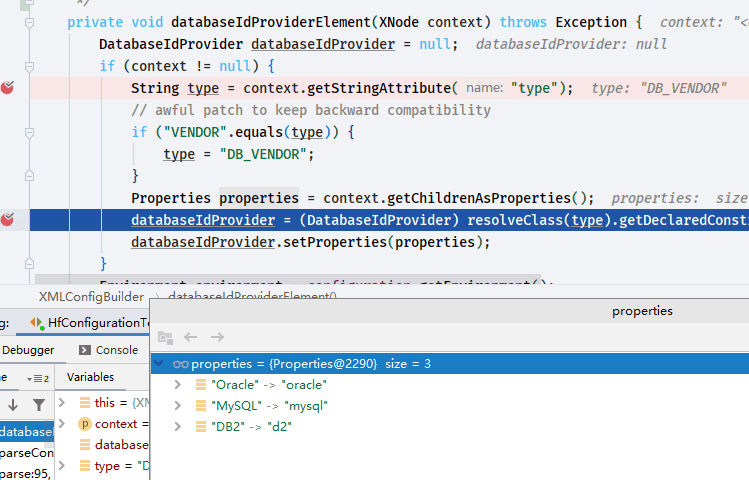Toggle breakpoint on String type line
This screenshot has height=480, width=749.
pos(7,88)
